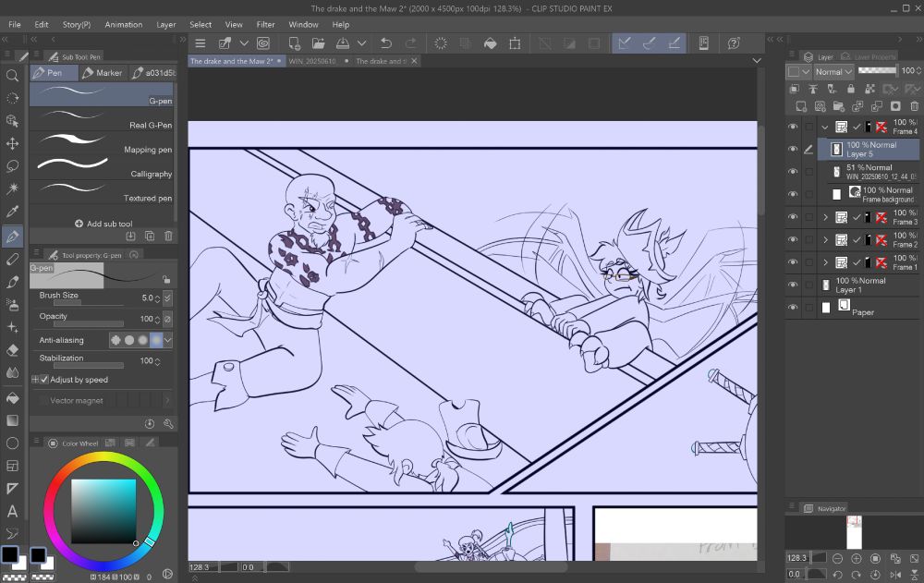Click Add sub tool button
Screen dimensions: 924x583
click(x=103, y=224)
